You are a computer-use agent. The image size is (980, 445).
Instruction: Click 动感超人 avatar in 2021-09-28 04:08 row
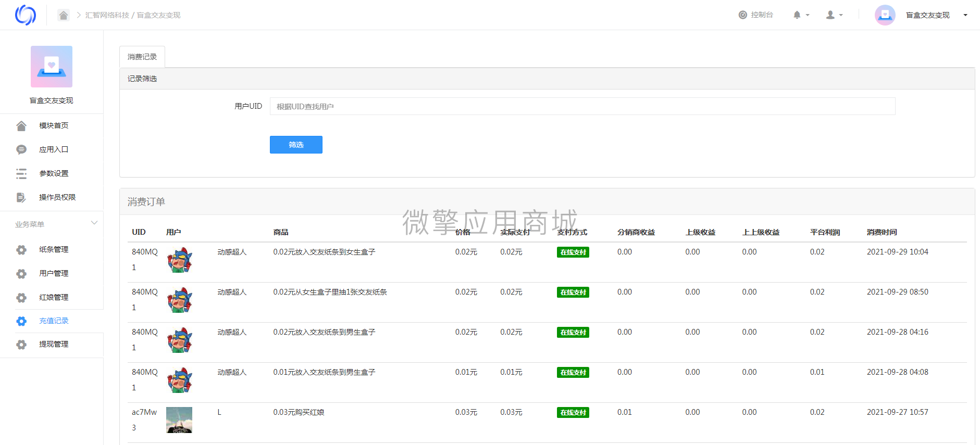pyautogui.click(x=179, y=380)
